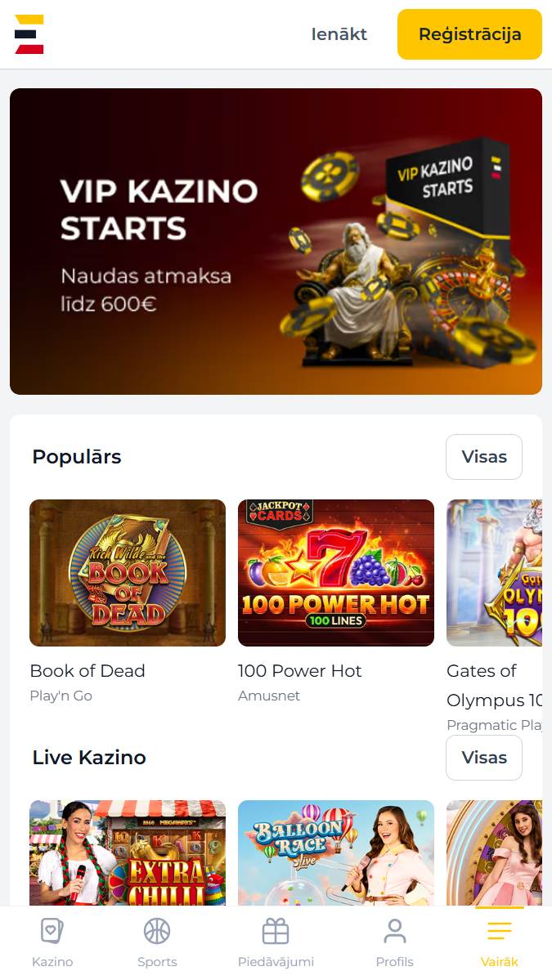Image resolution: width=552 pixels, height=980 pixels.
Task: Click the Reģistrācija button
Action: (469, 34)
